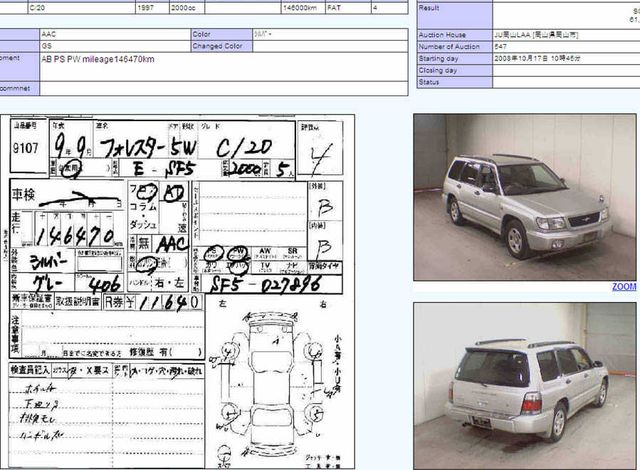640x470 pixels.
Task: Select the 'Result' label cell
Action: coord(454,16)
